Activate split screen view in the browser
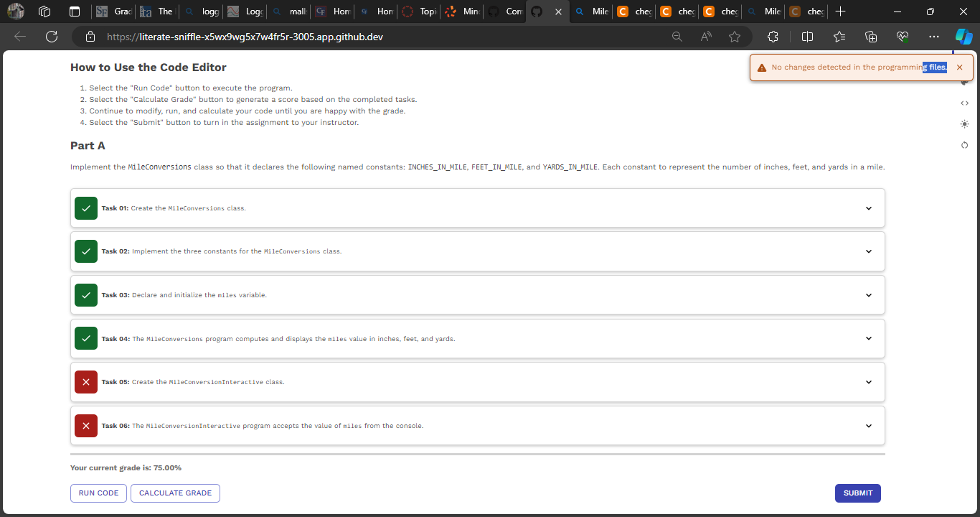 (807, 36)
